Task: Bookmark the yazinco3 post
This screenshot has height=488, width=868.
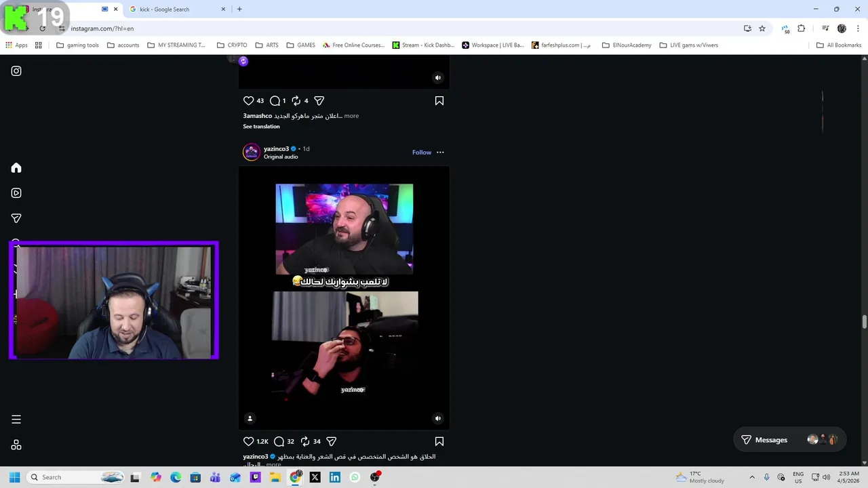Action: coord(439,441)
